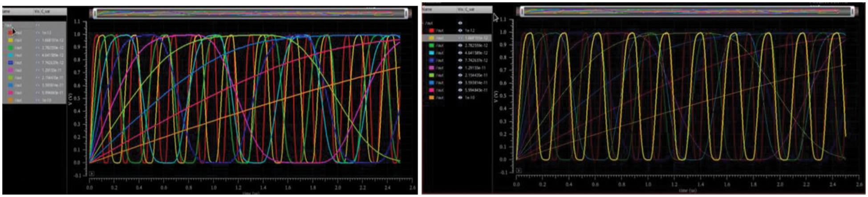The width and height of the screenshot is (868, 197).
Task: Click right plot's overview strip left handle
Action: [x=521, y=12]
